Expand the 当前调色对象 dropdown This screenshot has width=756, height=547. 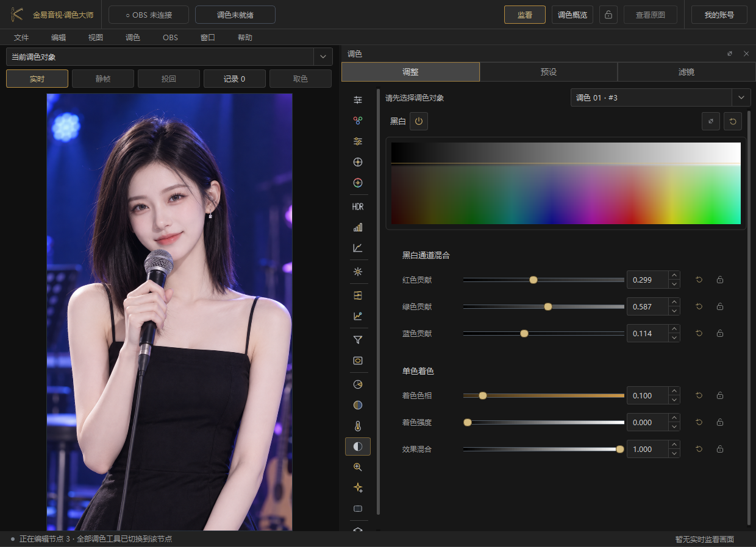click(x=323, y=57)
